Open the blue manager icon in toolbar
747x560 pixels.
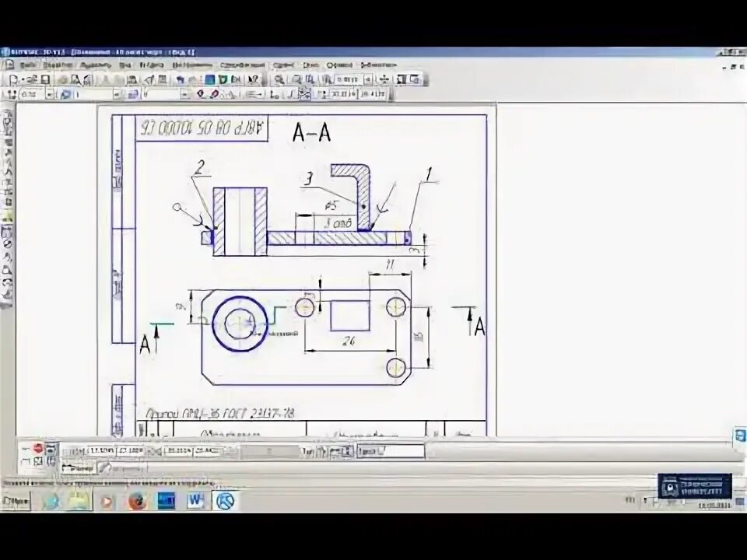click(209, 79)
